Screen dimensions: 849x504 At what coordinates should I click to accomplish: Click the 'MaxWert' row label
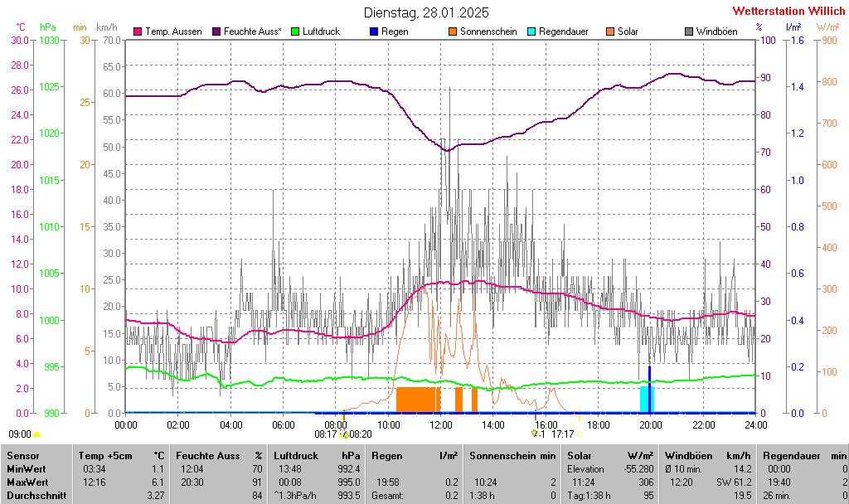(27, 482)
